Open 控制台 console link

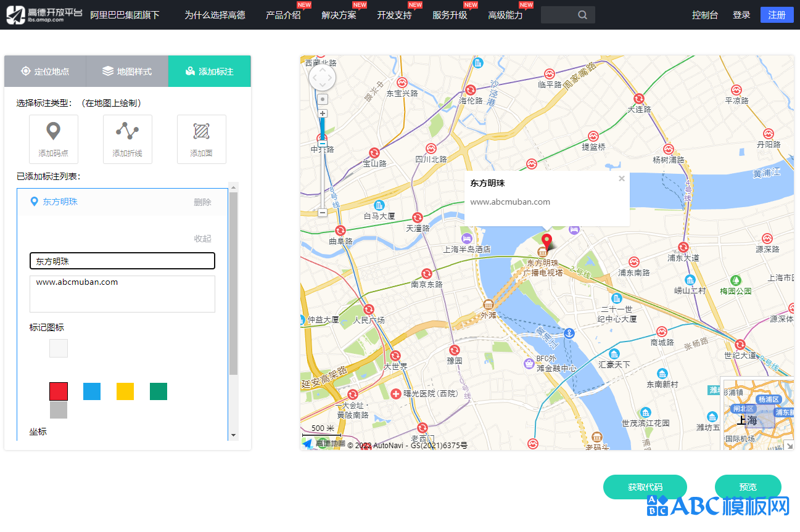tap(705, 15)
